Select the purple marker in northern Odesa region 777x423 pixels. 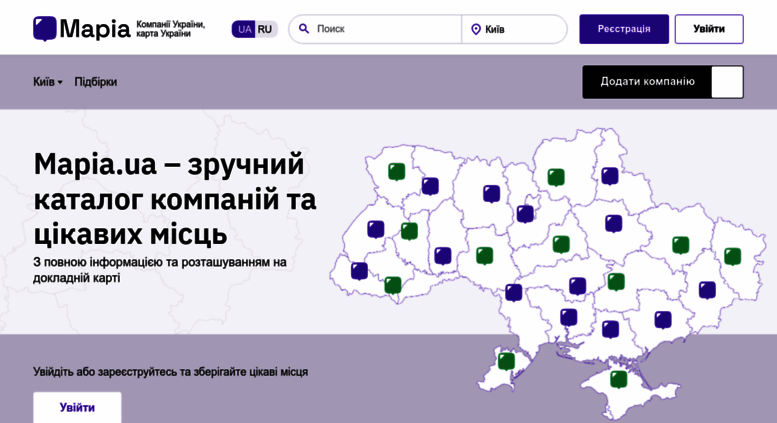[514, 293]
